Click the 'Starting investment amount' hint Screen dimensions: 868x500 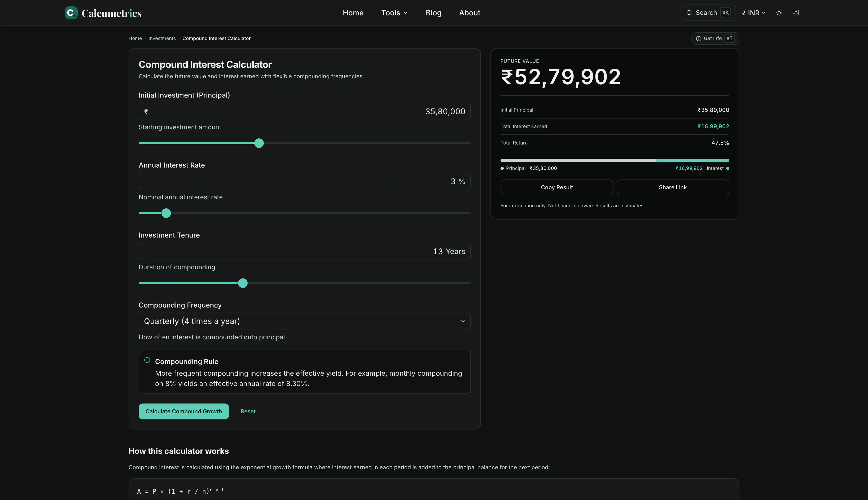180,127
